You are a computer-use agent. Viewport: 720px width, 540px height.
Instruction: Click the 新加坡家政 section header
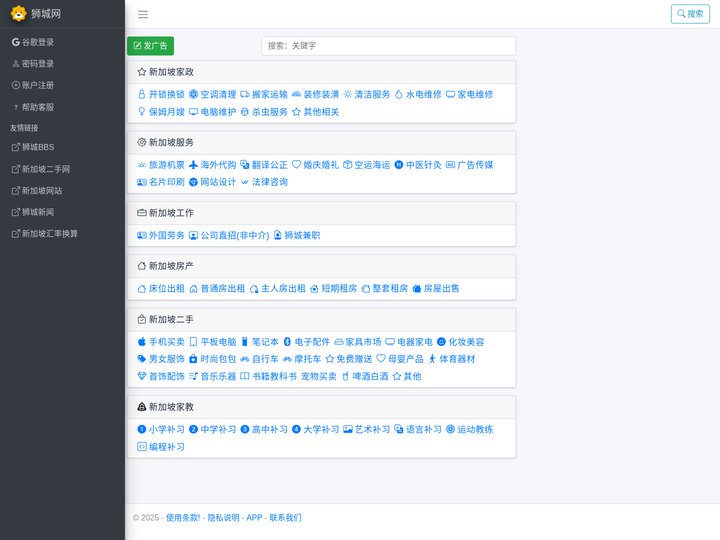coord(321,72)
